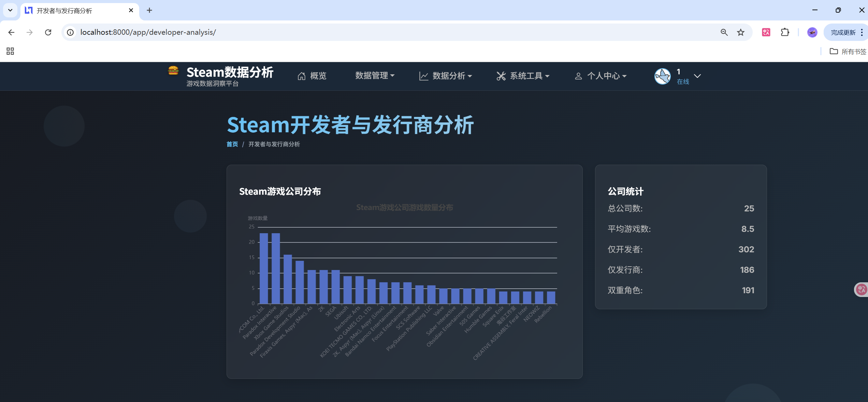
Task: Open the tab search dropdown arrow
Action: coord(10,10)
